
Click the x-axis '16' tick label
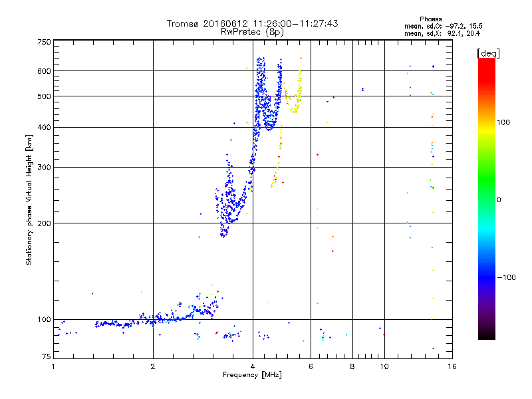tap(452, 366)
